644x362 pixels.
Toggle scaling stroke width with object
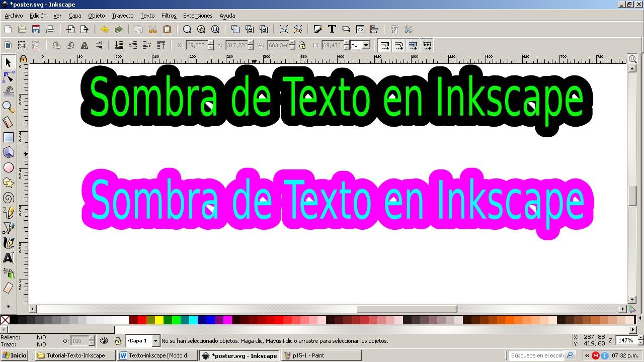[x=385, y=45]
